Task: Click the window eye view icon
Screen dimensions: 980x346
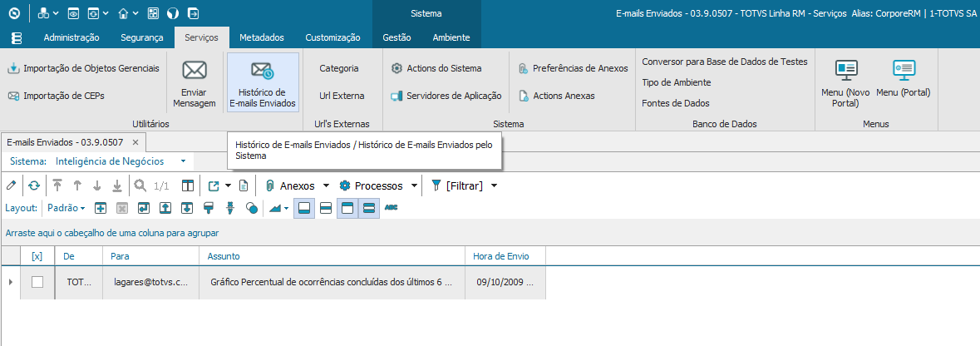Action: pyautogui.click(x=74, y=12)
